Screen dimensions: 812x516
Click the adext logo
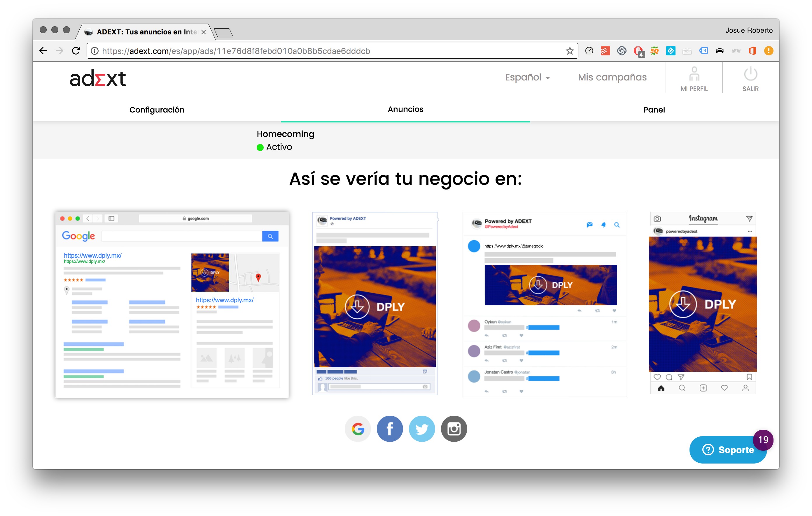(x=98, y=78)
